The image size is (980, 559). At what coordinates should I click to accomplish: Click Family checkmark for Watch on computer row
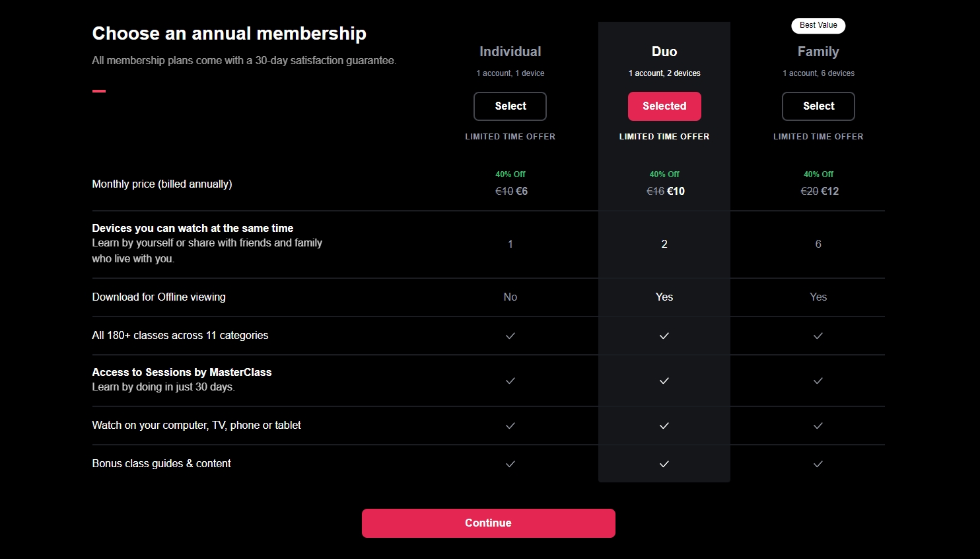[818, 426]
